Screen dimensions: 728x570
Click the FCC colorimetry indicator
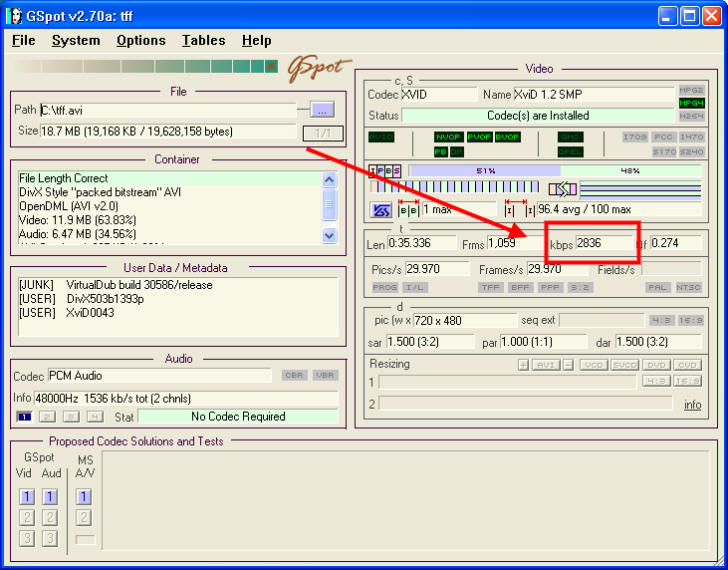pyautogui.click(x=663, y=138)
